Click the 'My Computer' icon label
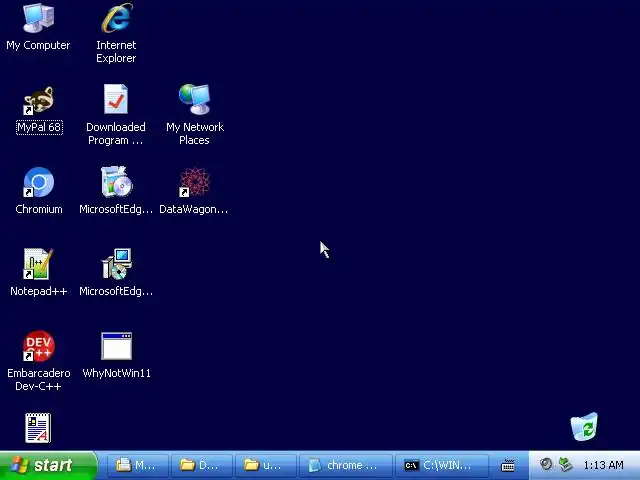This screenshot has width=640, height=480. pyautogui.click(x=38, y=45)
